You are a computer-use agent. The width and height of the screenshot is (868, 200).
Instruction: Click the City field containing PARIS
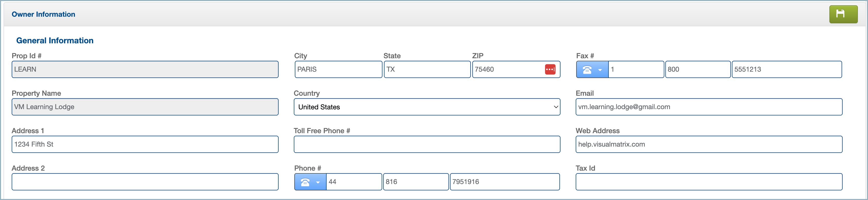pyautogui.click(x=338, y=70)
